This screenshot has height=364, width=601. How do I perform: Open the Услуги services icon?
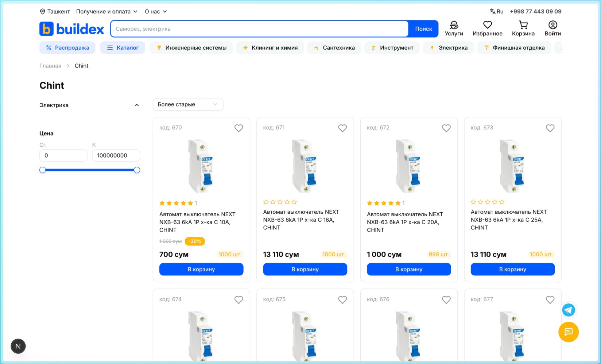[454, 28]
